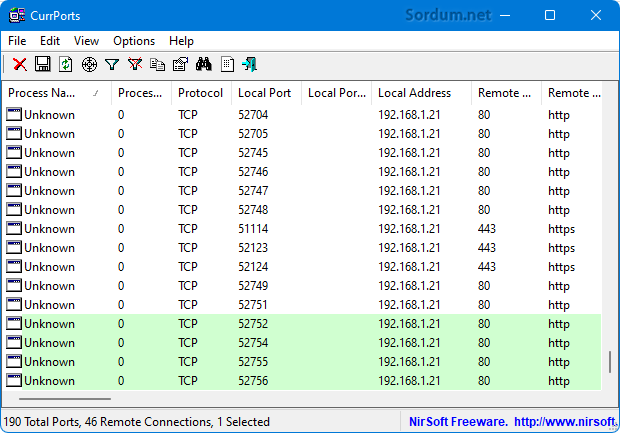
Task: Select the highlighted row with port 52755
Action: pos(303,361)
